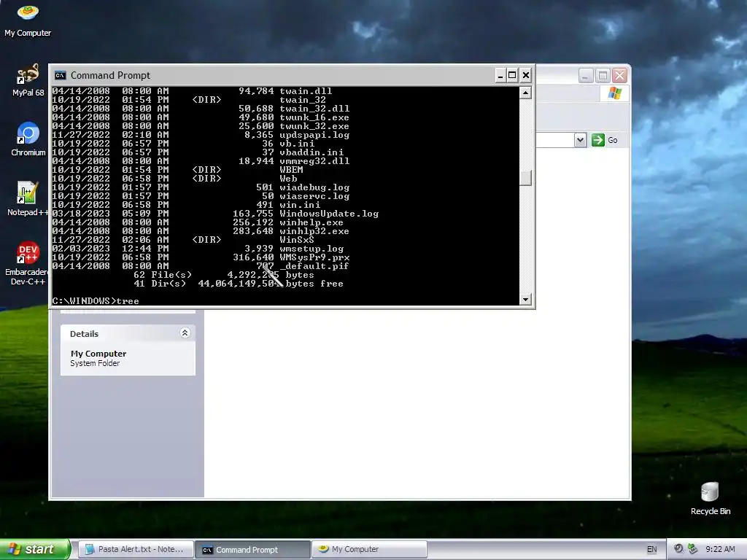Click the Details panel header
Viewport: 747px width, 560px height.
(128, 333)
